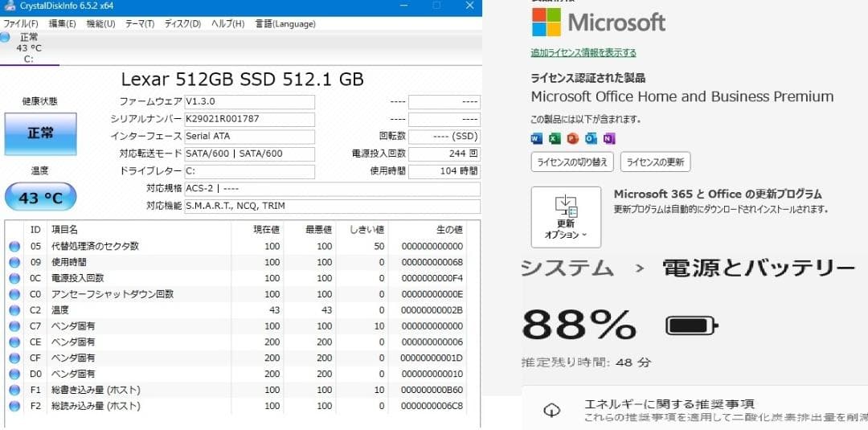Click the status orb of row 05
This screenshot has width=868, height=430.
click(14, 247)
